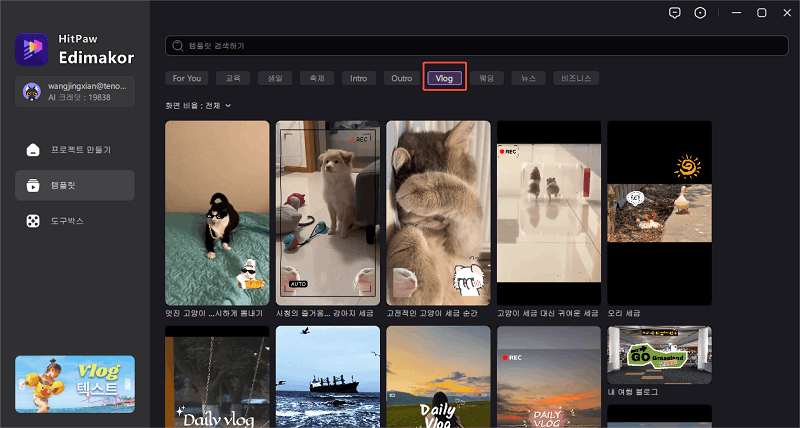Click the 프로젝트 만들기 home icon
Viewport: 800px width, 428px height.
[33, 150]
